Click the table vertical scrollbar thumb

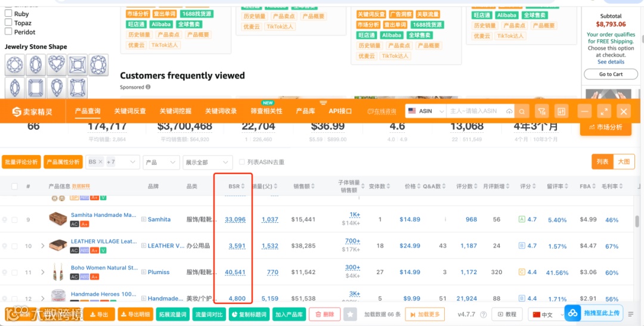(x=637, y=221)
